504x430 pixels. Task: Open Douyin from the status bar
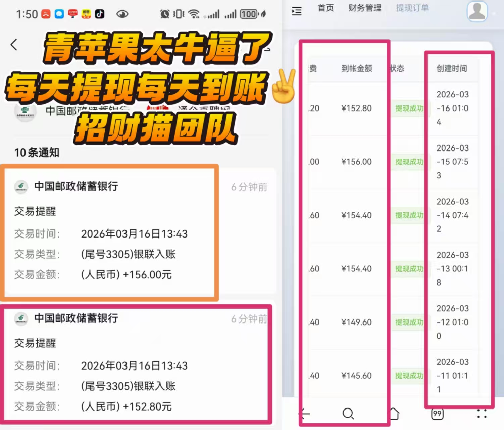point(99,14)
